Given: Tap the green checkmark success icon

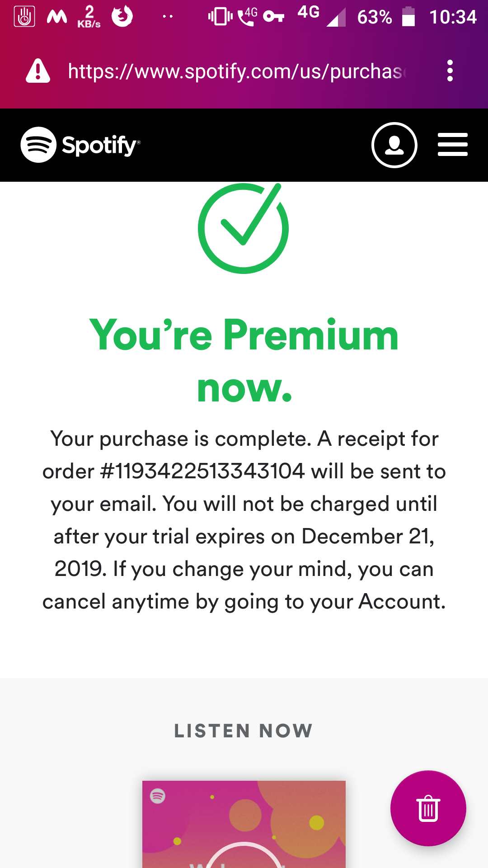Looking at the screenshot, I should pos(243,228).
